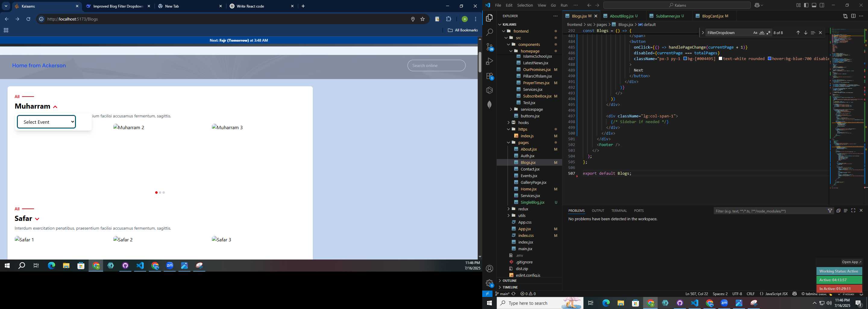Image resolution: width=868 pixels, height=309 pixels.
Task: Toggle Match Whole Word in find widget
Action: [762, 33]
